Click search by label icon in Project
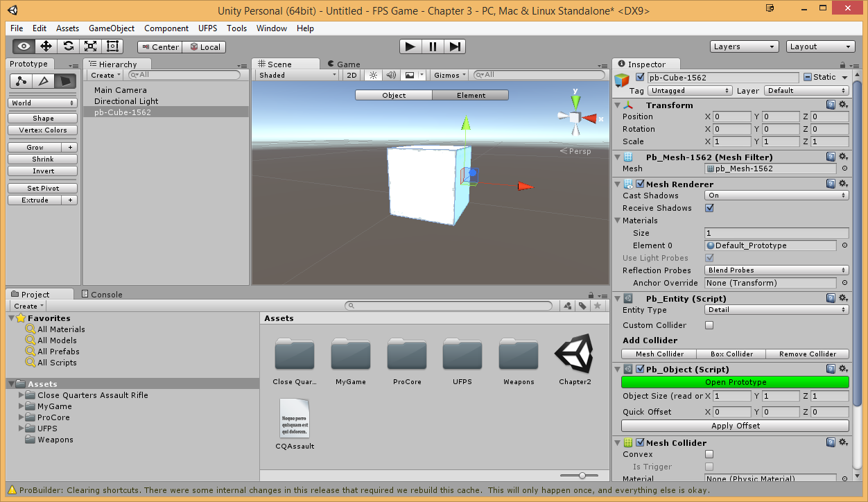 click(x=582, y=306)
